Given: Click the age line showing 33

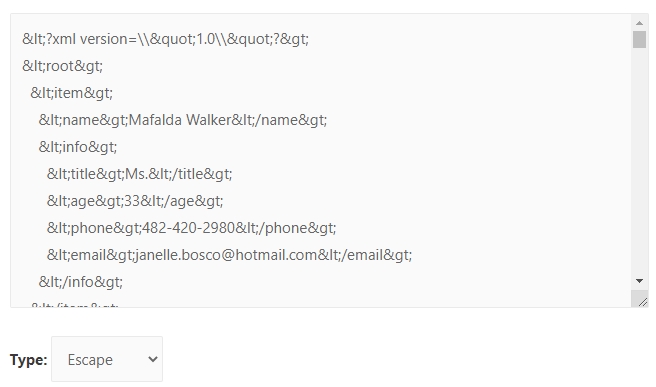Looking at the screenshot, I should coord(135,201).
